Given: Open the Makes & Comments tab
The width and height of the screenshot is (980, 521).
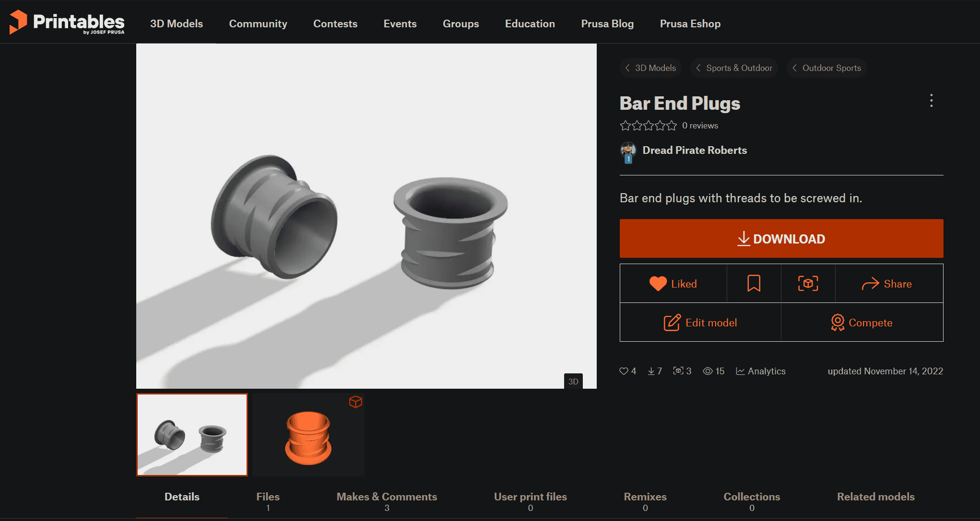Looking at the screenshot, I should point(387,501).
